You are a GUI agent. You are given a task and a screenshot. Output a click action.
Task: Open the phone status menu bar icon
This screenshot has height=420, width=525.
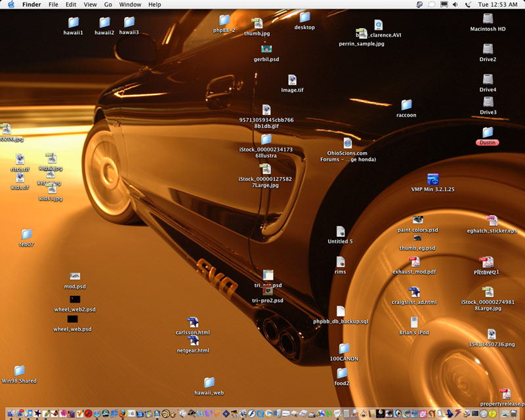click(468, 5)
